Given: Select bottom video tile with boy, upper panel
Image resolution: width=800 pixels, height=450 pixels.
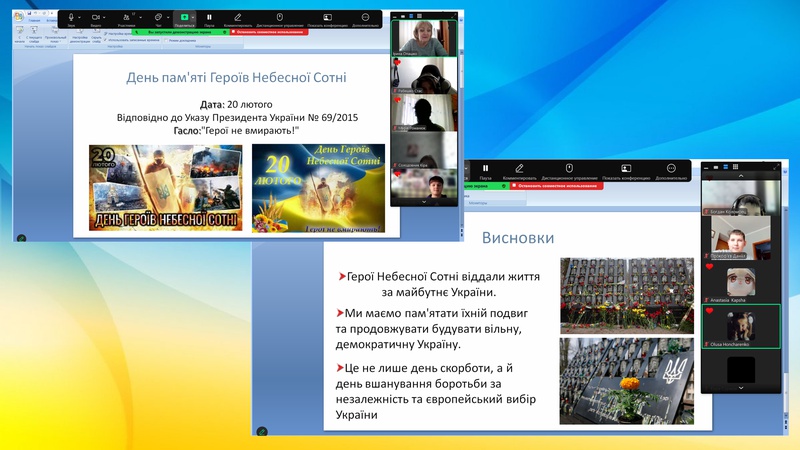Looking at the screenshot, I should [423, 184].
